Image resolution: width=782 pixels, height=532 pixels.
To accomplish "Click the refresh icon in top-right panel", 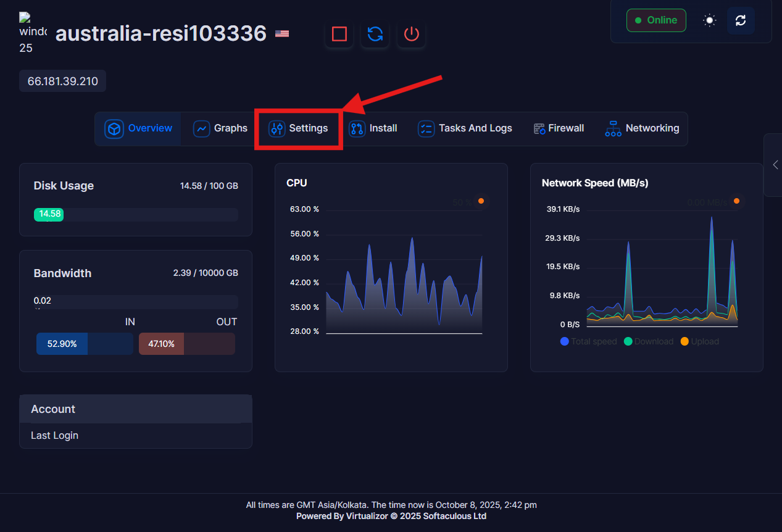I will pyautogui.click(x=741, y=20).
